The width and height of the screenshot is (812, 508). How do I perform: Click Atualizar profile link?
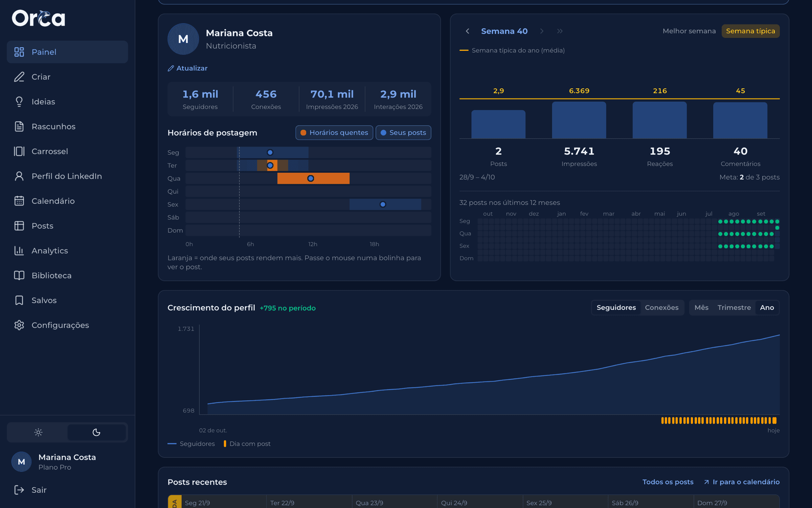(x=188, y=68)
